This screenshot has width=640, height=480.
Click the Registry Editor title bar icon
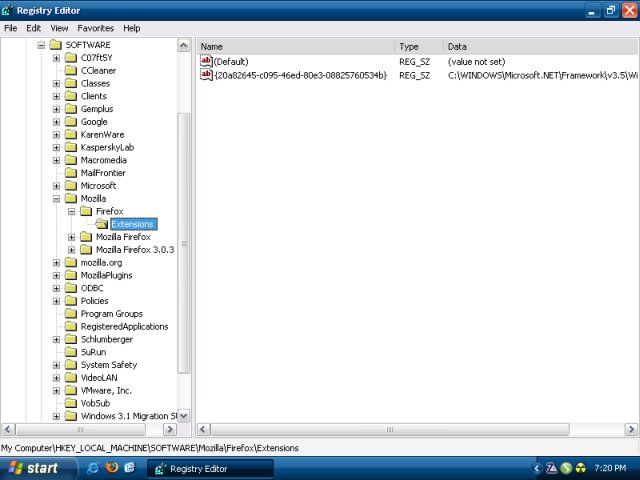point(10,10)
